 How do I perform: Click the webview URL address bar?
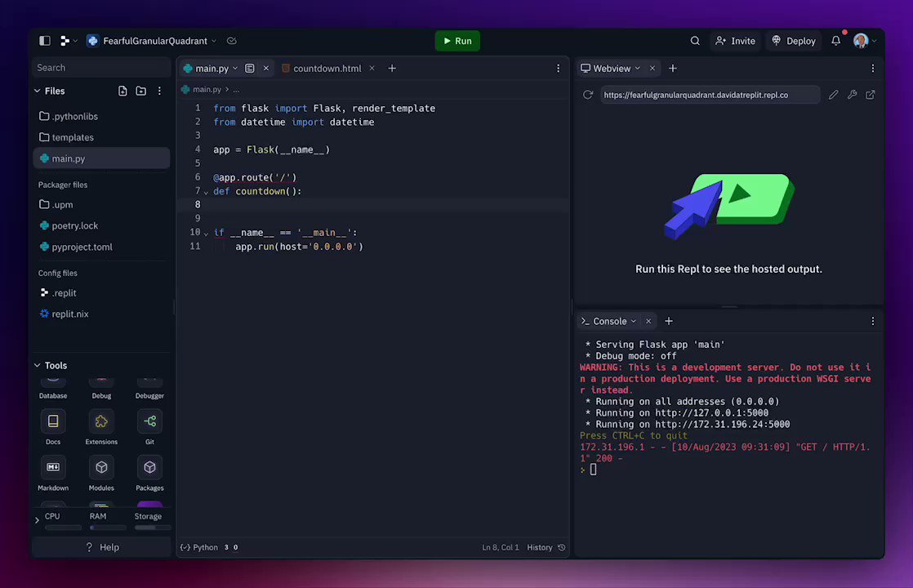click(710, 94)
